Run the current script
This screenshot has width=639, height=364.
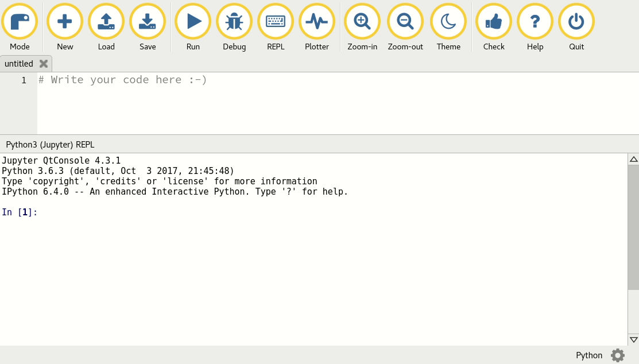coord(193,21)
